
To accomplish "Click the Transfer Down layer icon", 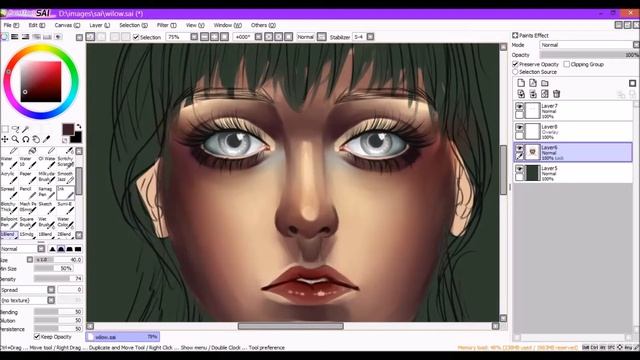I will coord(521,94).
